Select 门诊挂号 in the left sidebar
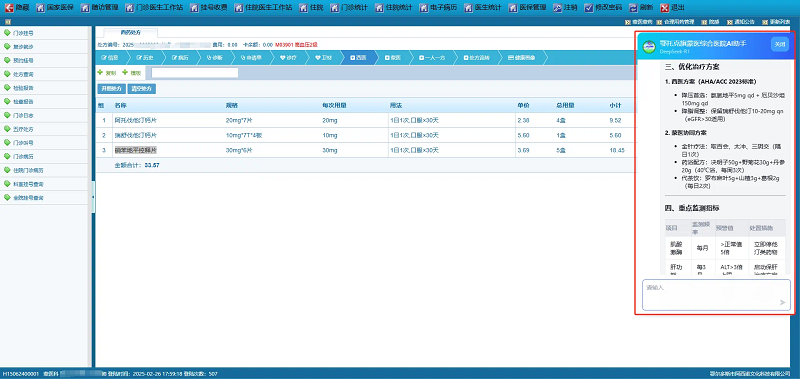 click(x=45, y=33)
